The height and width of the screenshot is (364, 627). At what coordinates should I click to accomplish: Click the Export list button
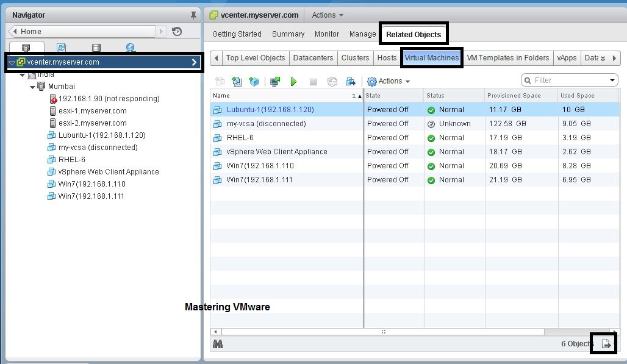coord(603,343)
